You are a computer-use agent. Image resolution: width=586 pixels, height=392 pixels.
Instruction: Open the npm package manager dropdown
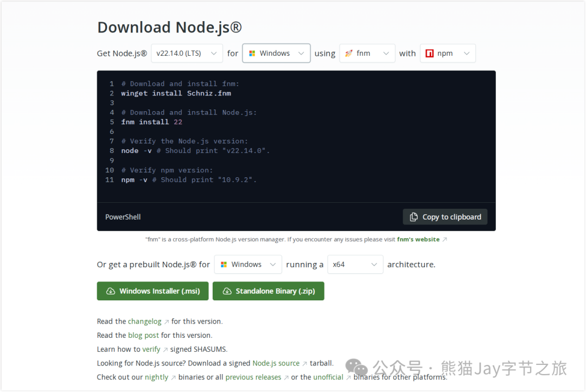[x=448, y=53]
